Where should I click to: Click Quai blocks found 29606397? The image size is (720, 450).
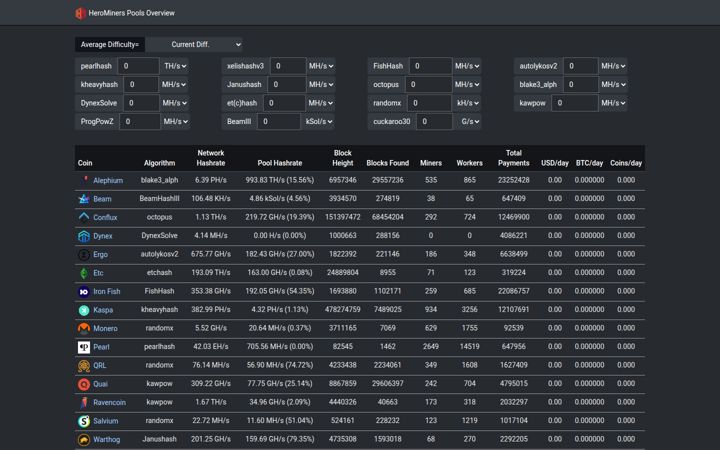(x=388, y=383)
